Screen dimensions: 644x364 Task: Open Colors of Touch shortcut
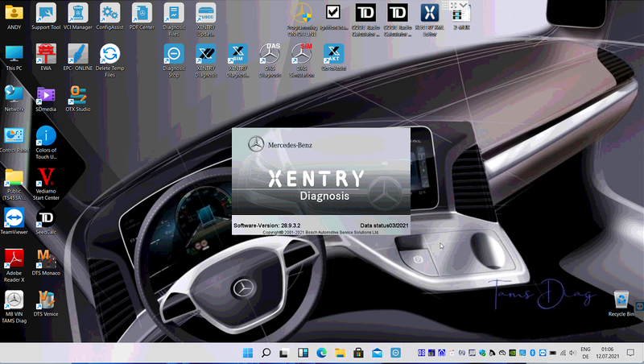46,143
